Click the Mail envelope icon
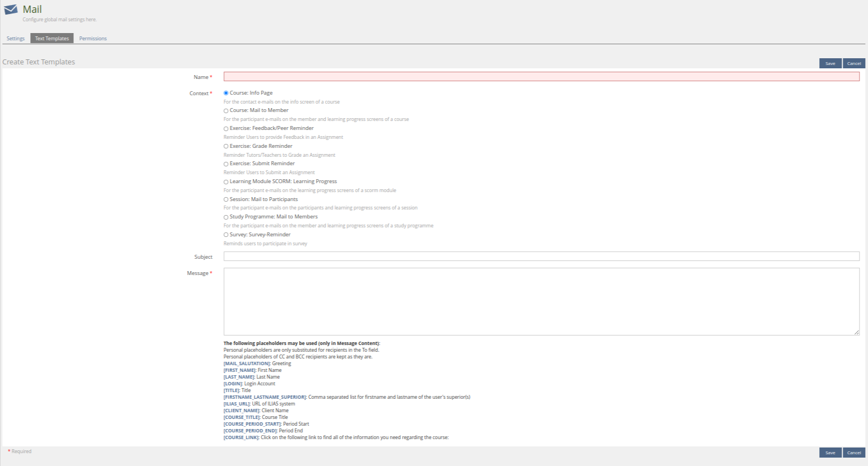 point(11,10)
